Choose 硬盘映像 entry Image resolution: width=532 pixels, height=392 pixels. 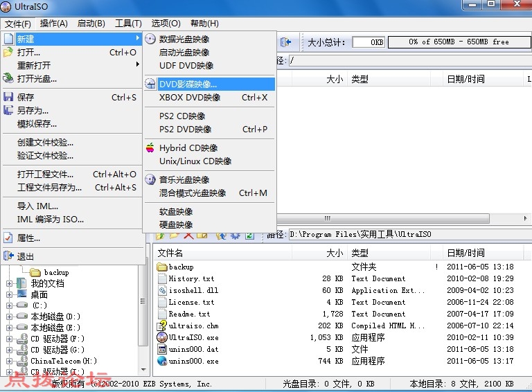coord(210,224)
